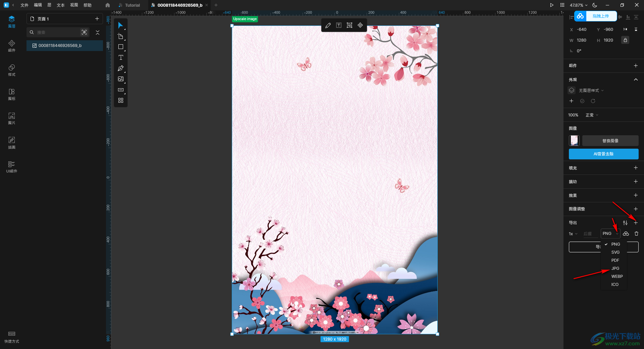Select layer 0008118446926569_b in list
This screenshot has width=644, height=349.
pyautogui.click(x=65, y=46)
